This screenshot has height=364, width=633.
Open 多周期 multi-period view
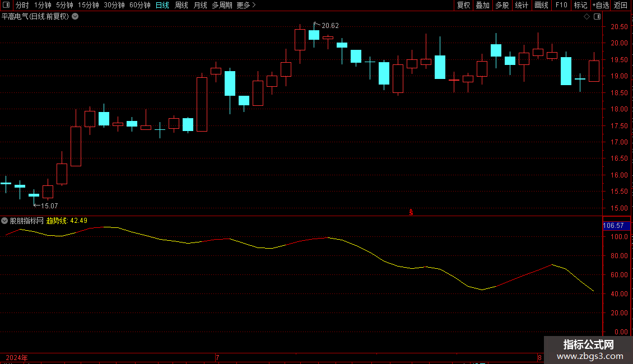coord(222,5)
